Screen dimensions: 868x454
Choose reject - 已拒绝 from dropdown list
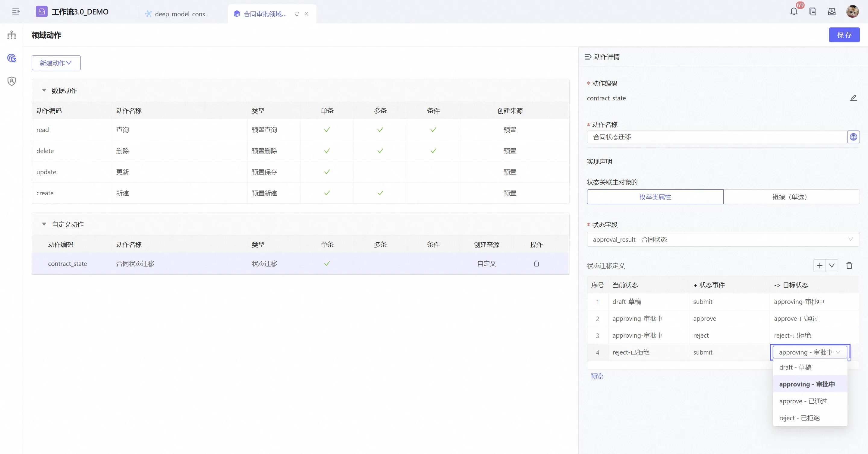(810, 418)
